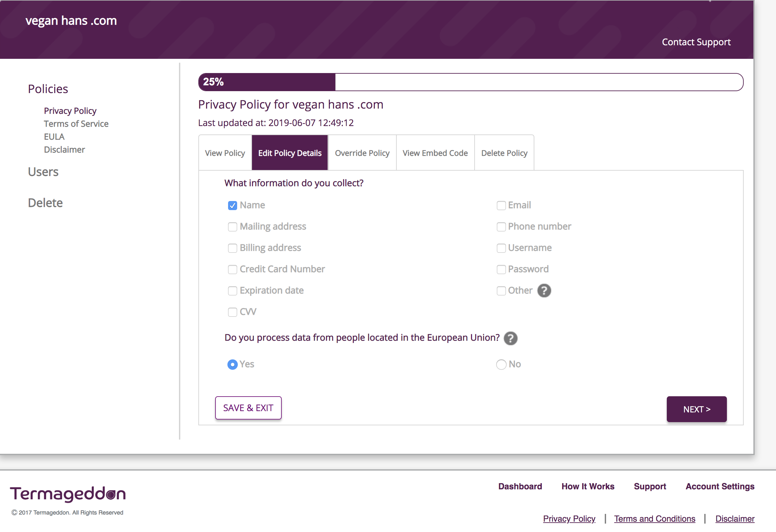Check the Email checkbox
The height and width of the screenshot is (532, 776).
click(x=501, y=205)
